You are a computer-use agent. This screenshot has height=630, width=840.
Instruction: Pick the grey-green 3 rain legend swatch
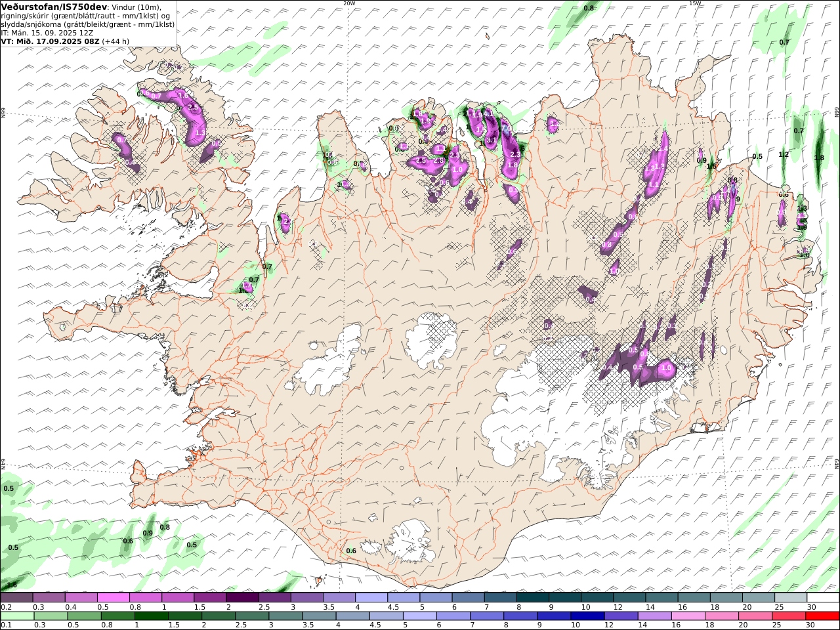[285, 616]
